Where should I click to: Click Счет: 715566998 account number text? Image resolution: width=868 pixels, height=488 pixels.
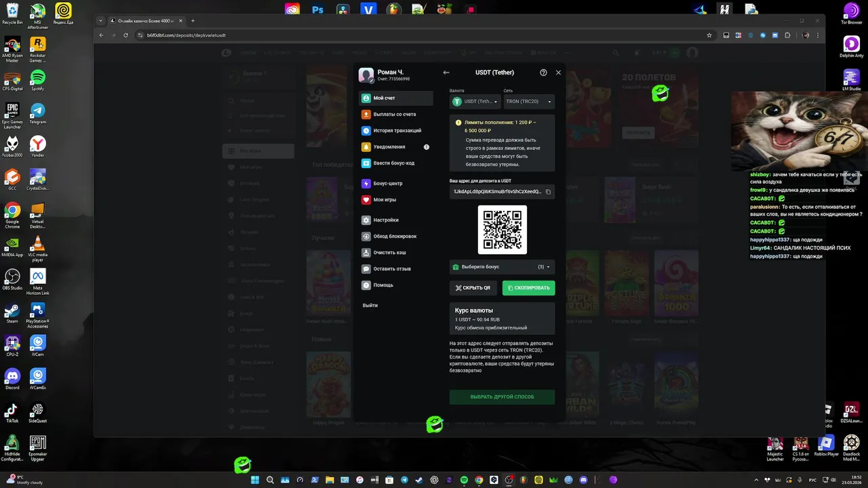[394, 79]
